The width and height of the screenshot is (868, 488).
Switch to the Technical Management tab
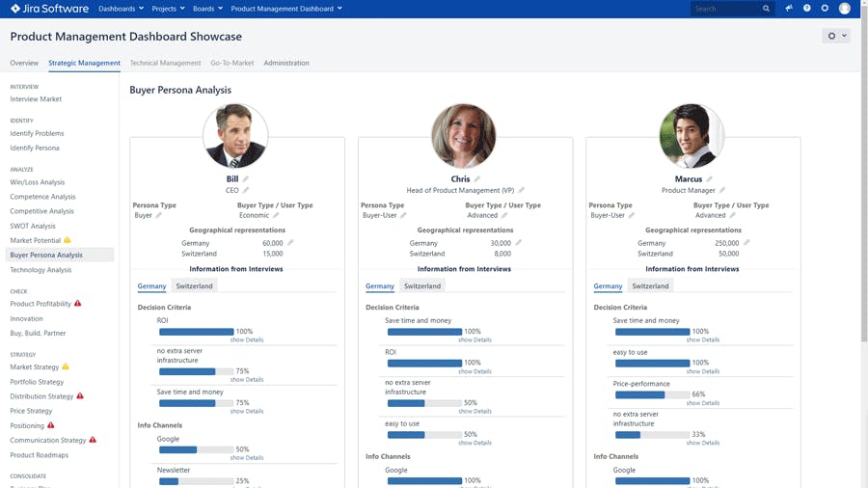click(165, 63)
